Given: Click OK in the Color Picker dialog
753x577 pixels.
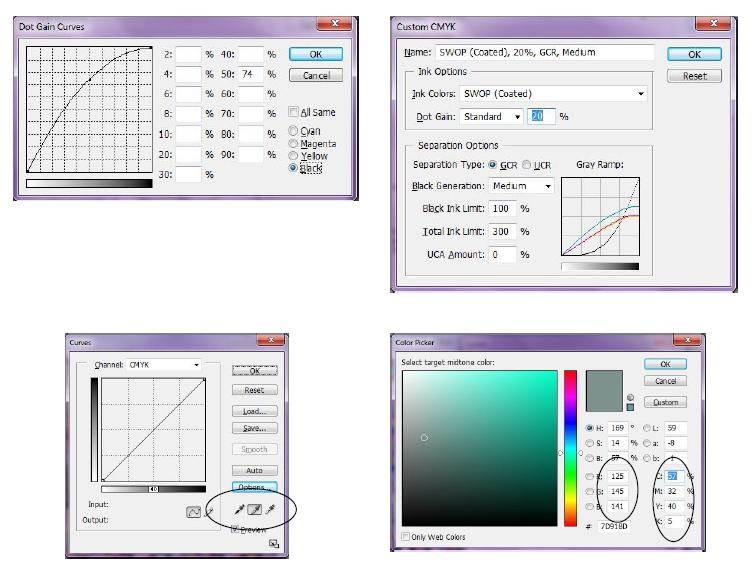Looking at the screenshot, I should coord(666,364).
